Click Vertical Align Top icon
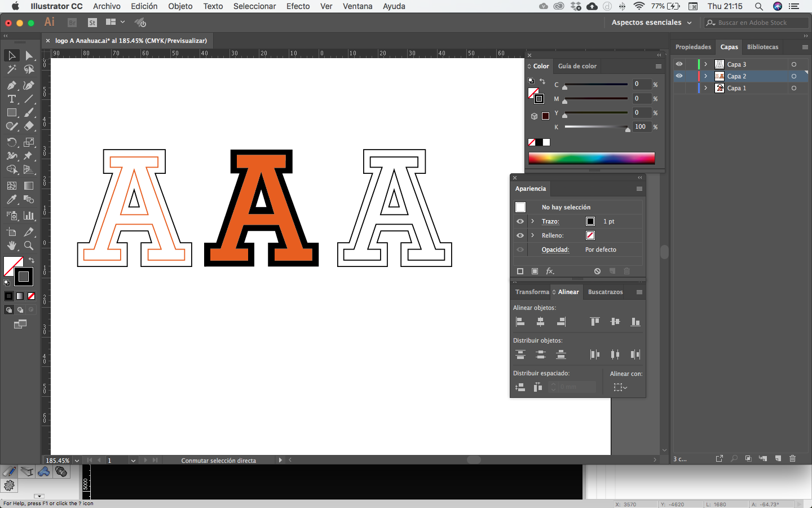The height and width of the screenshot is (508, 812). [595, 322]
